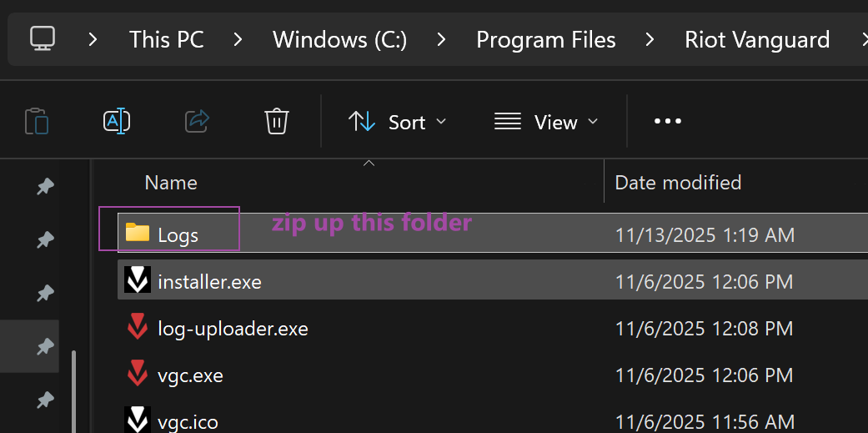
Task: Expand the chevron after This PC
Action: pos(238,39)
